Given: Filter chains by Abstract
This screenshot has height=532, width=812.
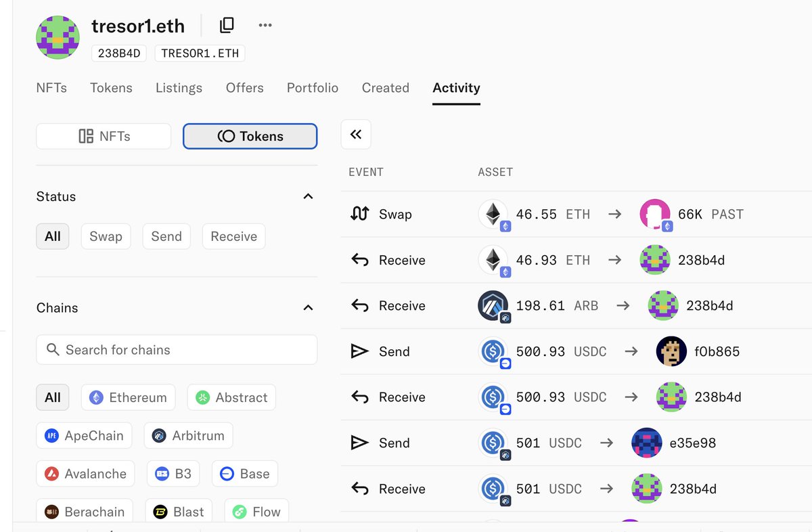Looking at the screenshot, I should (231, 397).
